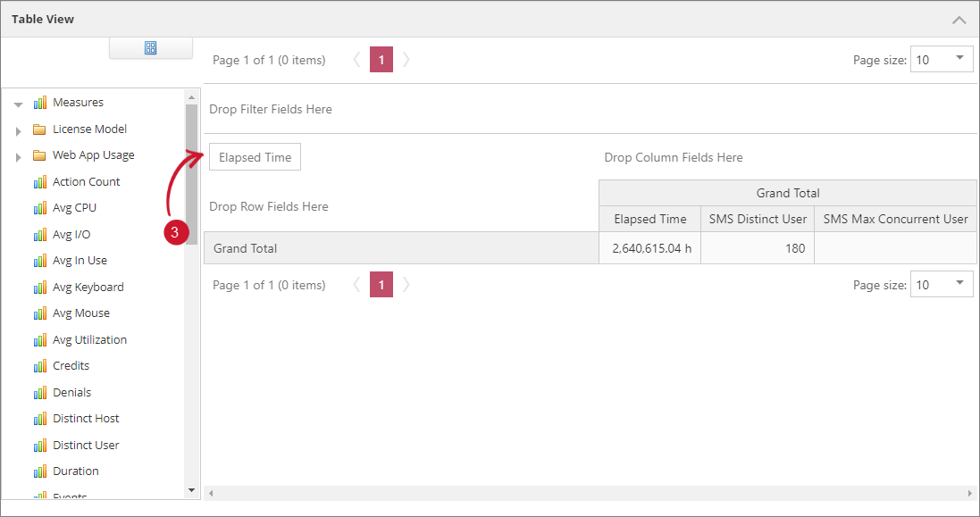Click the Elapsed Time data field button
The image size is (980, 517).
[255, 157]
